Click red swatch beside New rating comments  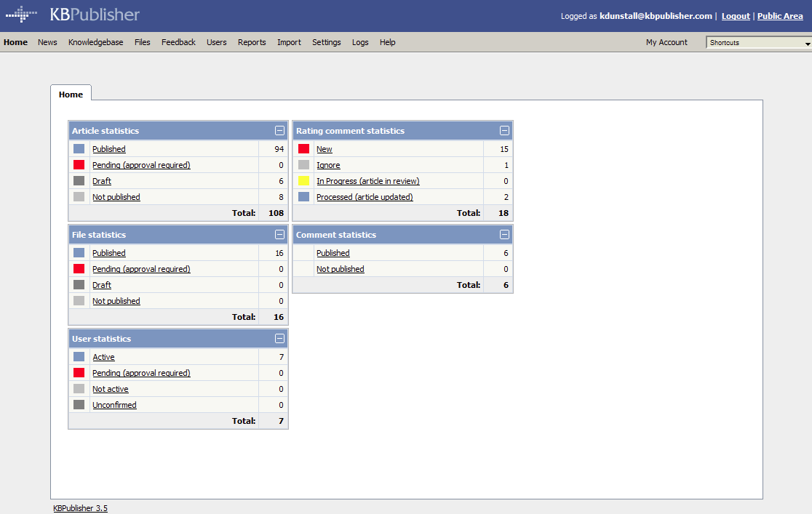(x=304, y=148)
